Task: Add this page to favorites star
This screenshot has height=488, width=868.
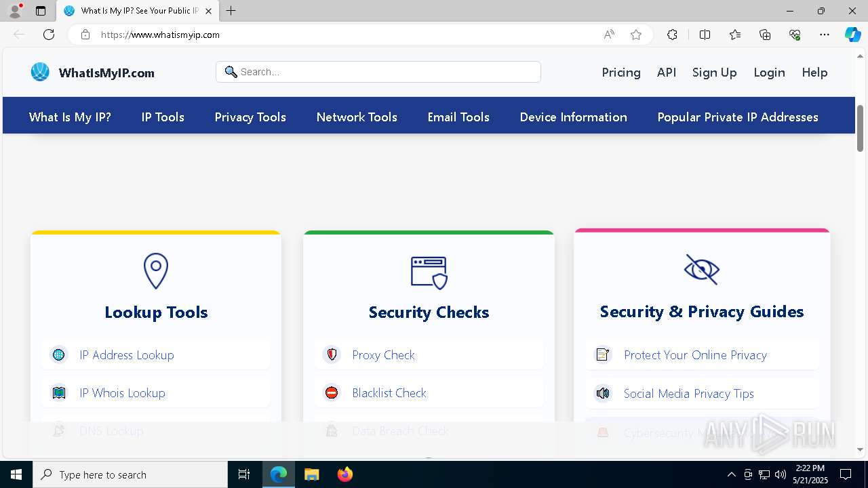Action: [x=636, y=35]
